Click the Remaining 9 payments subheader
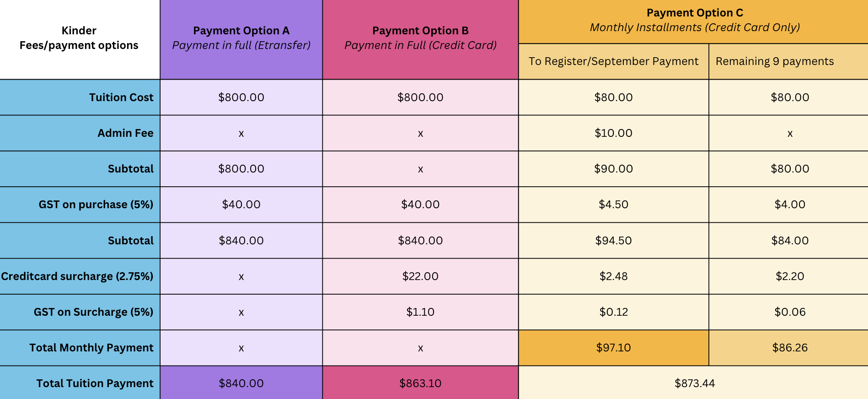The image size is (868, 399). pos(788,61)
